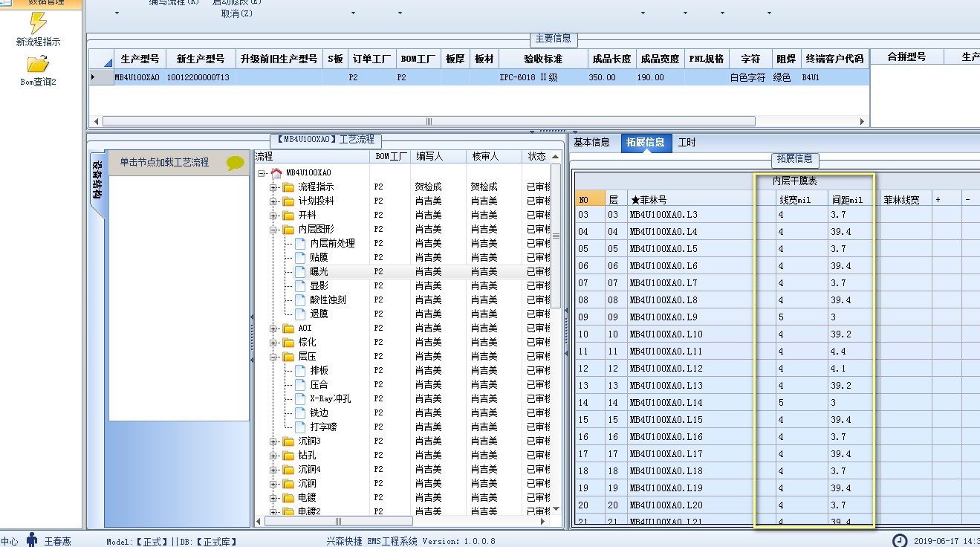Expand the 开料 tree node
This screenshot has height=547, width=980.
tap(273, 215)
